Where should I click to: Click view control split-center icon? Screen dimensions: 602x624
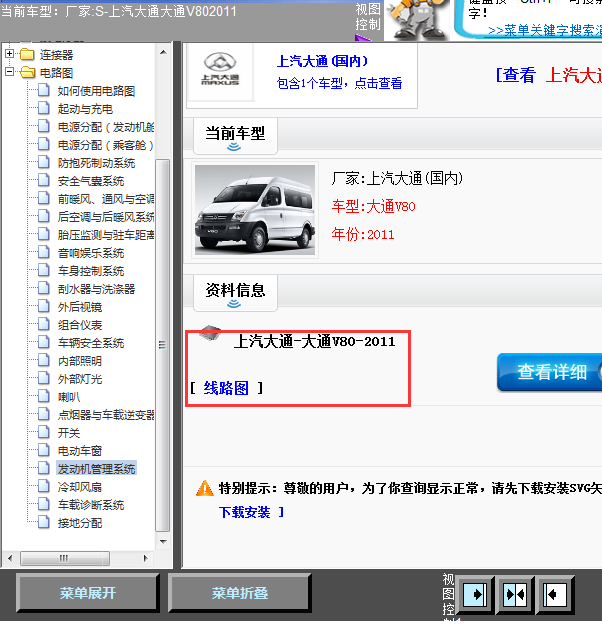tap(515, 595)
